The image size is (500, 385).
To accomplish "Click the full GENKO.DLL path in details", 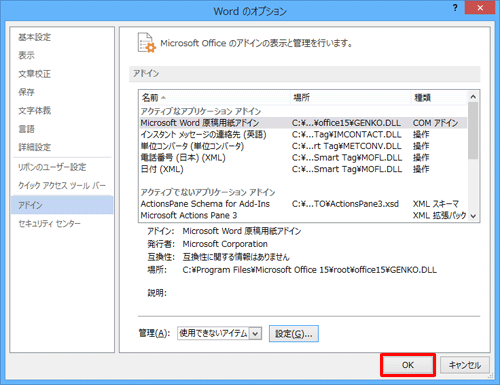I will [310, 270].
